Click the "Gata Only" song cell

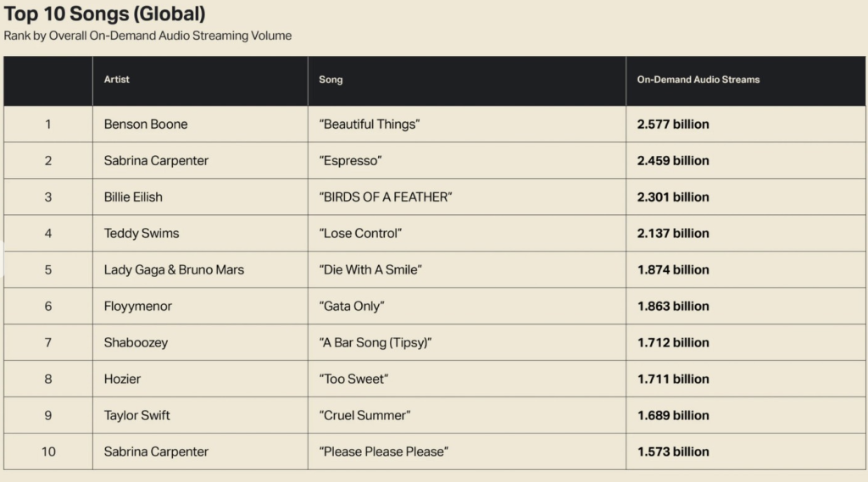(352, 307)
